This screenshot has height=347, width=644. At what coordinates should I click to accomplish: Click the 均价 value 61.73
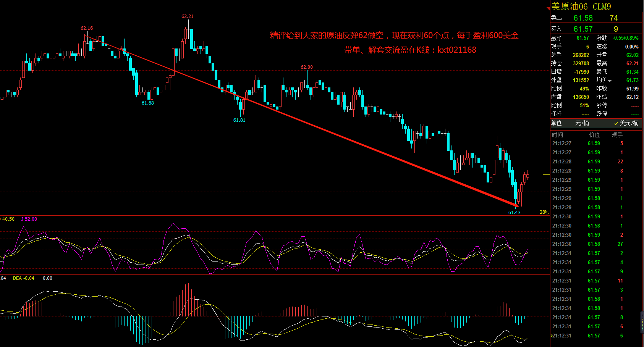pos(633,80)
